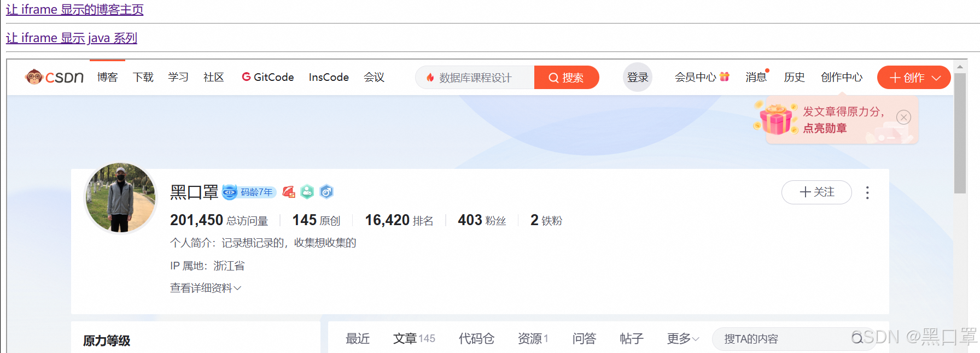Click the flame icon in search box

click(x=430, y=78)
